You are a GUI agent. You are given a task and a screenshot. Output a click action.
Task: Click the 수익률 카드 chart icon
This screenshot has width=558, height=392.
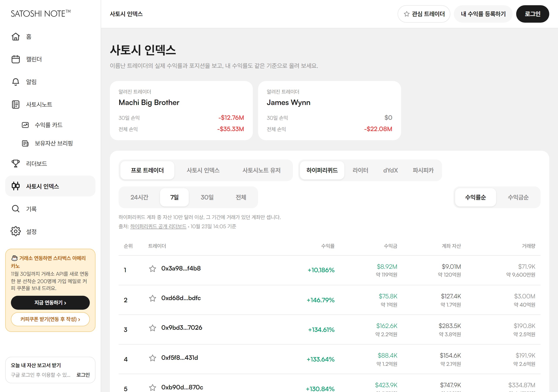click(25, 125)
